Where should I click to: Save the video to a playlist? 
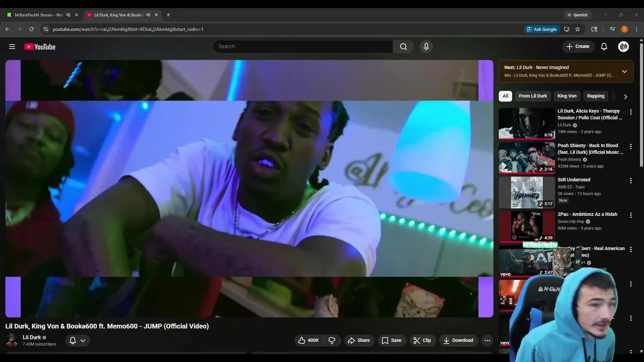[391, 340]
